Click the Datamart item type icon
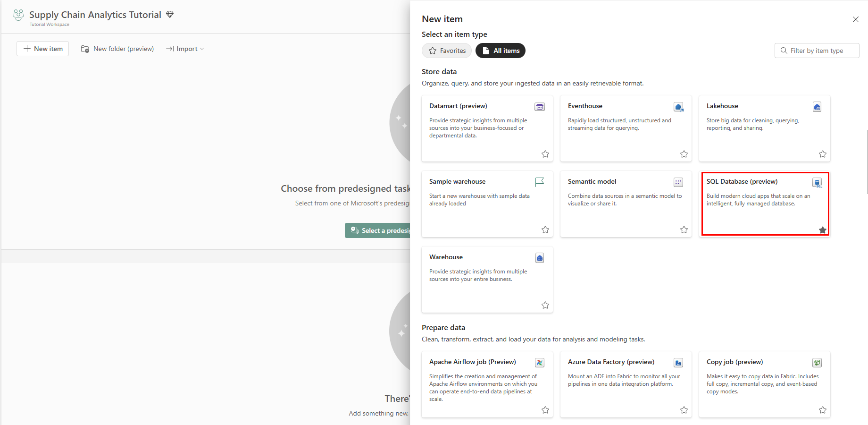 [539, 107]
